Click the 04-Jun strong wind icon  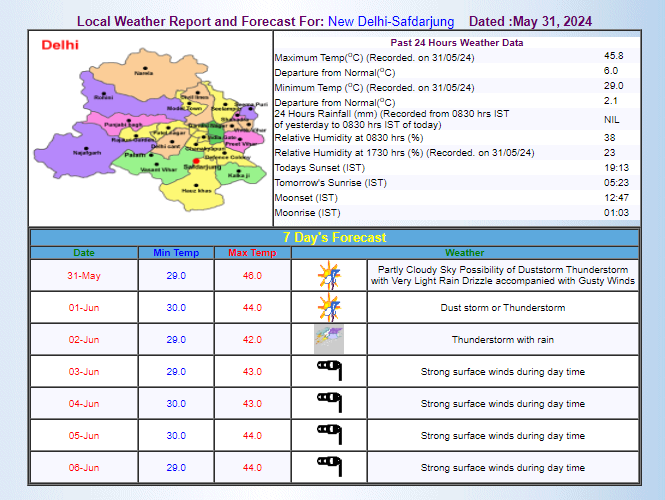[329, 403]
